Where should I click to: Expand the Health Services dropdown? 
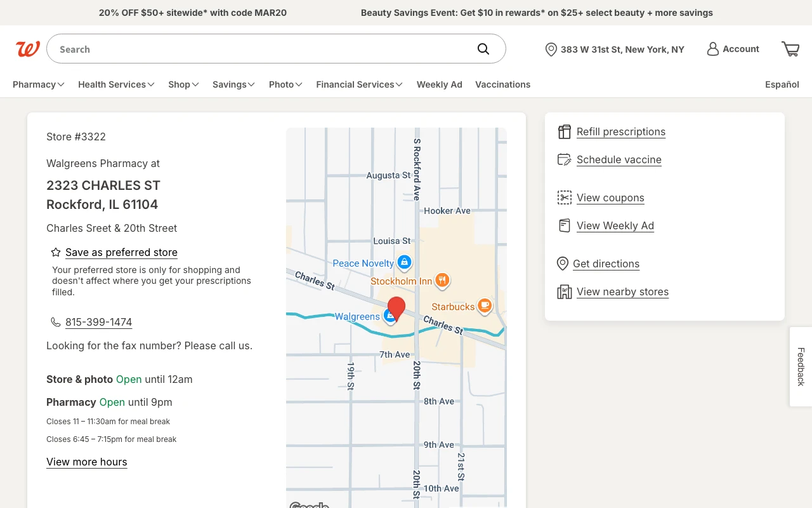click(x=116, y=84)
